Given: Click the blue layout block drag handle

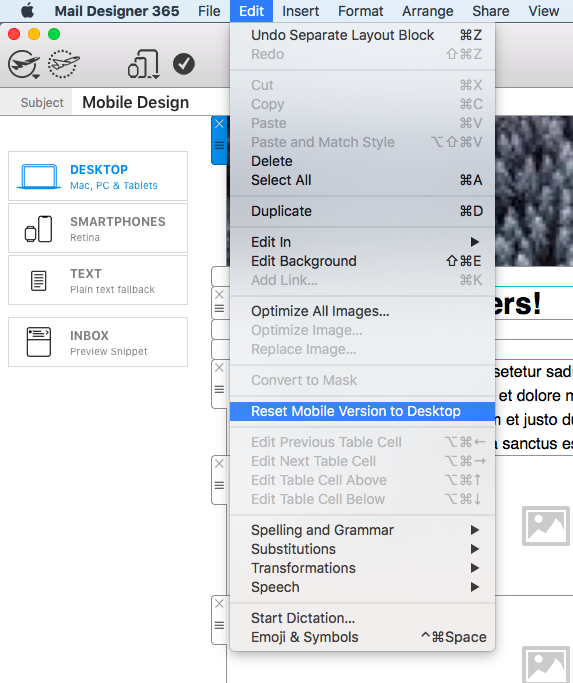Looking at the screenshot, I should [x=219, y=145].
